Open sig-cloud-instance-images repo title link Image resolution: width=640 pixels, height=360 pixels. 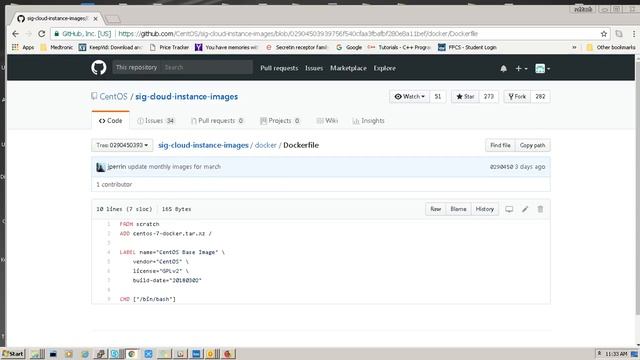[187, 97]
